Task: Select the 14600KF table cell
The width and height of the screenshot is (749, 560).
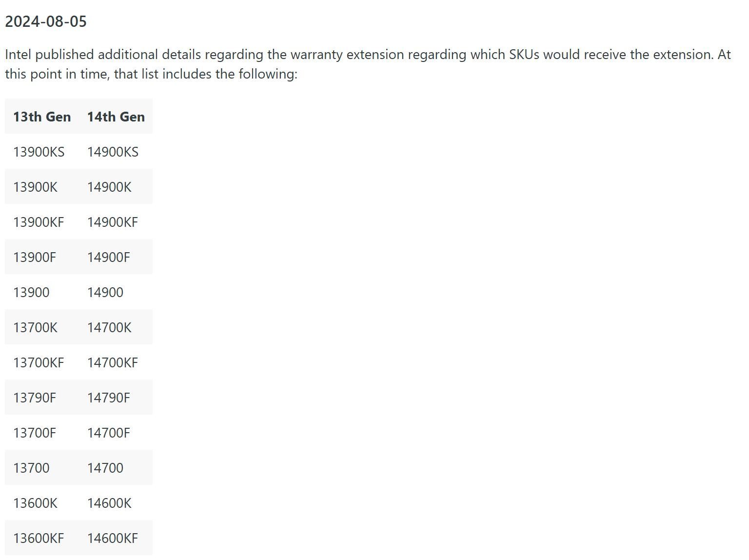Action: (113, 538)
